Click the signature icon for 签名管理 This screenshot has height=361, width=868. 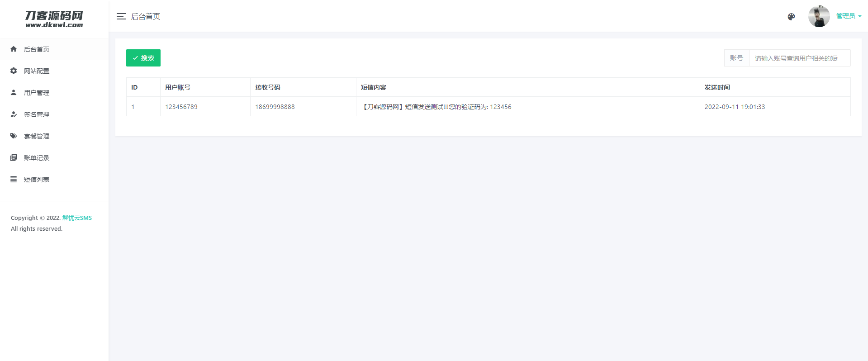(14, 114)
